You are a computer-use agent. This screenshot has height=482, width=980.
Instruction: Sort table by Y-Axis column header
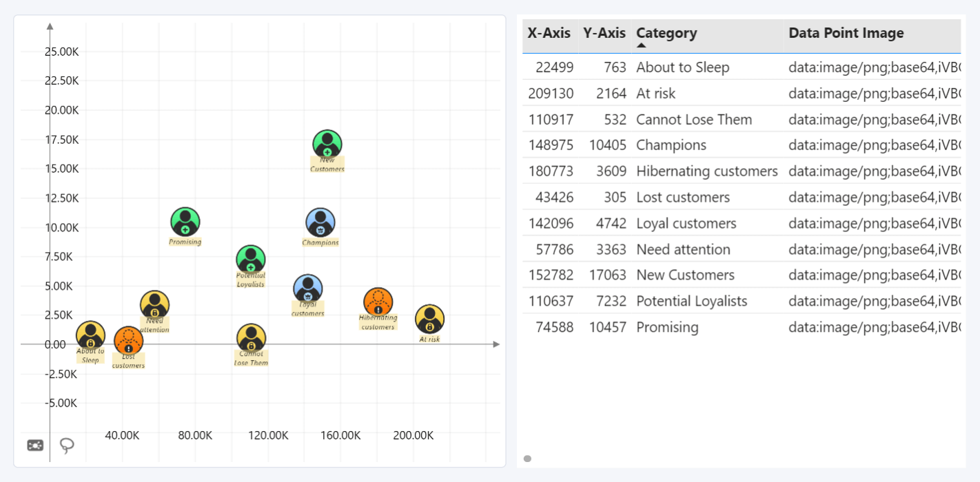[604, 33]
